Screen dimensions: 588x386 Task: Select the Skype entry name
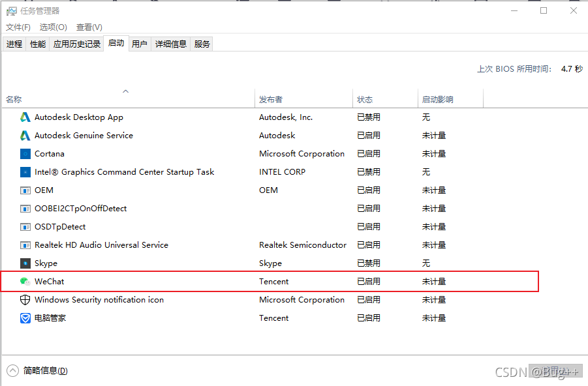click(x=46, y=263)
